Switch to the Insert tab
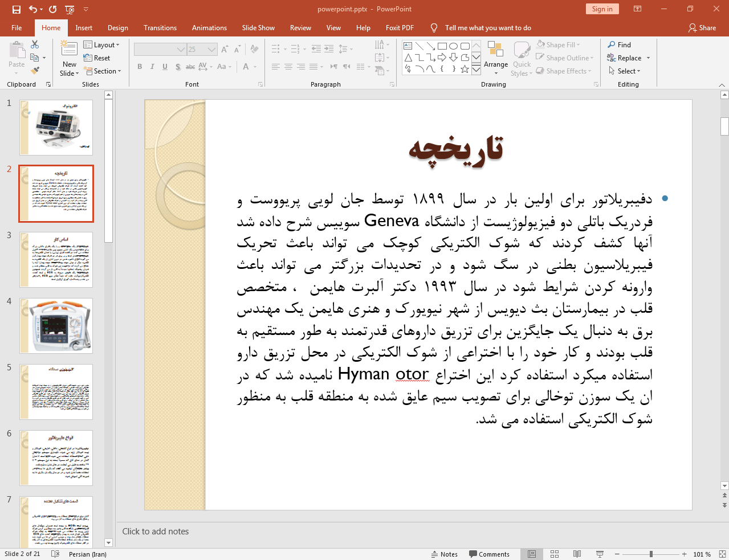The image size is (729, 560). point(84,28)
